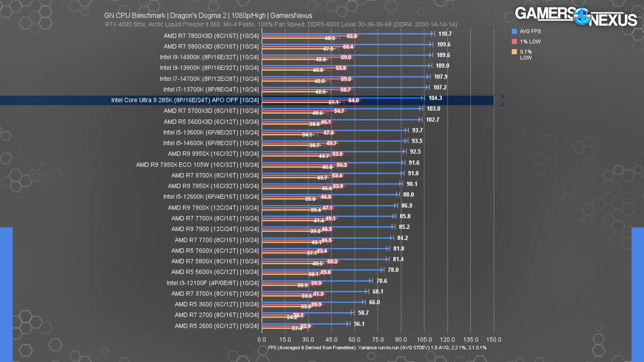Click the 102.7 average value for 5600X3D
The image size is (644, 362).
pyautogui.click(x=433, y=120)
